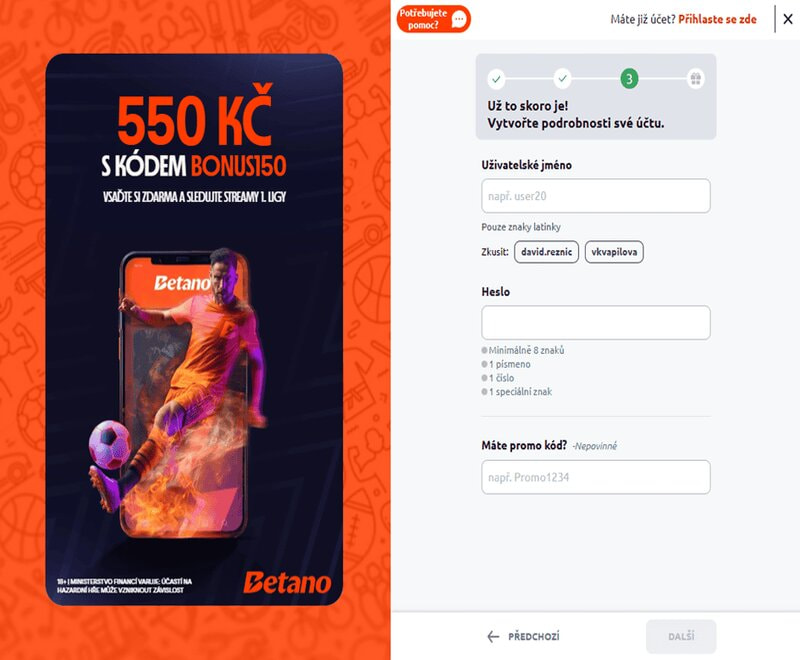Click the promo code input field
The width and height of the screenshot is (800, 660).
595,477
